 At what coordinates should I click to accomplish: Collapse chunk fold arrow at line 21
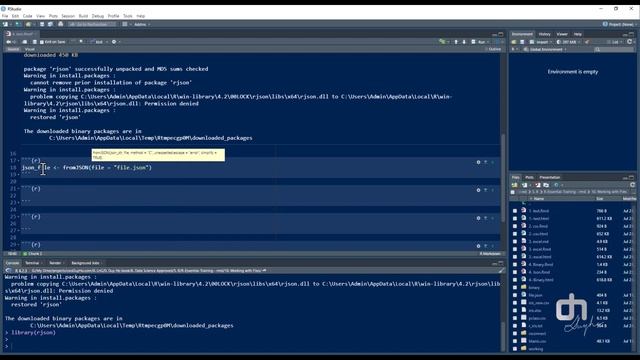[x=19, y=189]
